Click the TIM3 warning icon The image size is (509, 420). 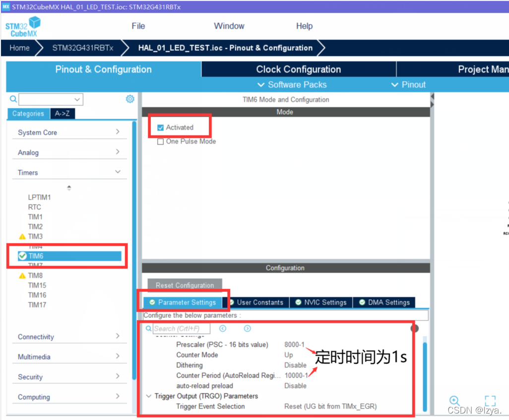pos(22,236)
